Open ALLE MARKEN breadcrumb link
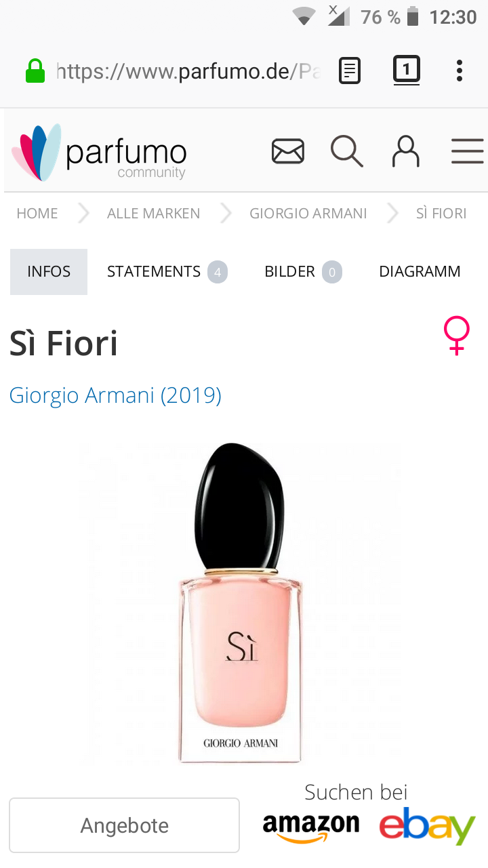Screen dimensions: 488x868 click(153, 214)
